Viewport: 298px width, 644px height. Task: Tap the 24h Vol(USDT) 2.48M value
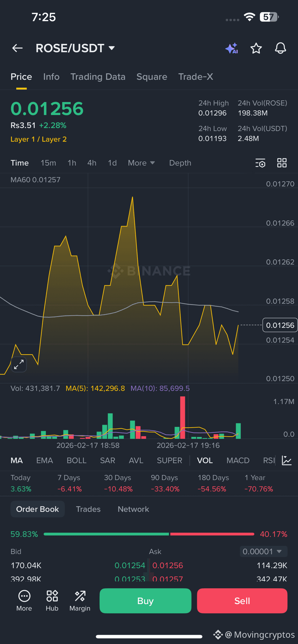(x=248, y=139)
